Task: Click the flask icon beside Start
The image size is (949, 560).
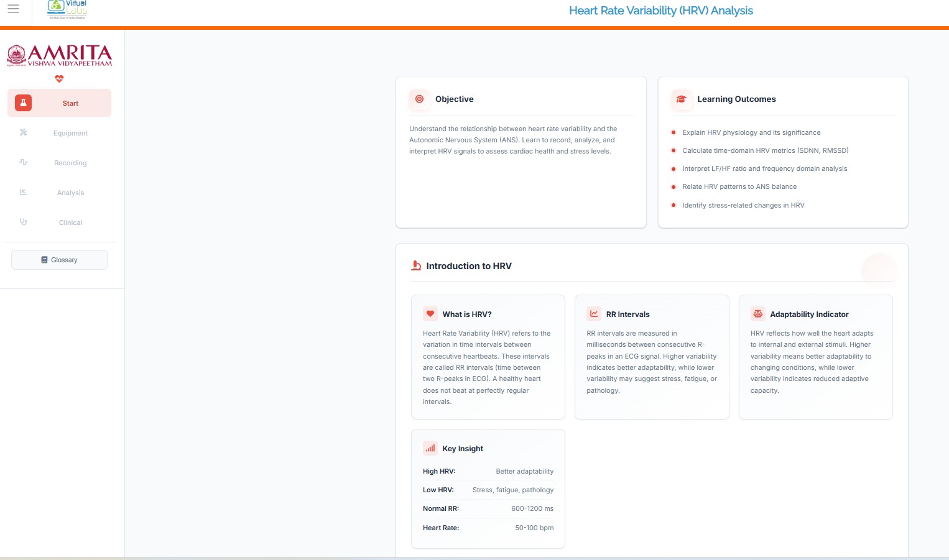Action: [x=23, y=103]
